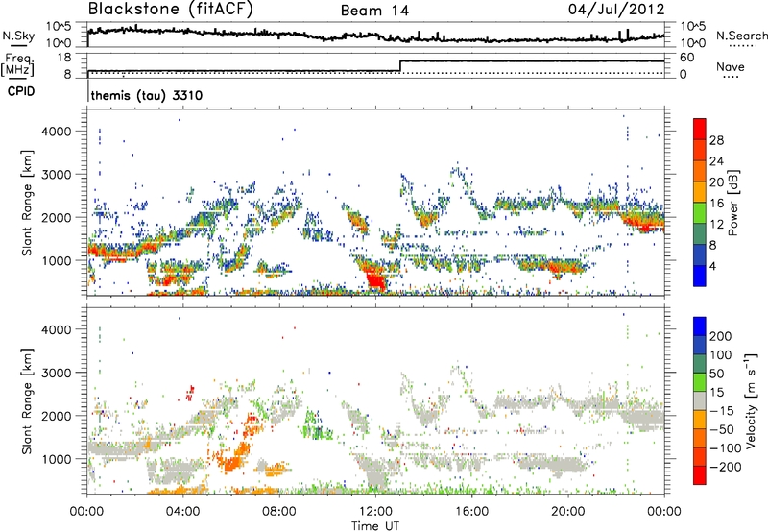Click the '60' Nave axis value
This screenshot has height=532, width=768.
coord(687,58)
